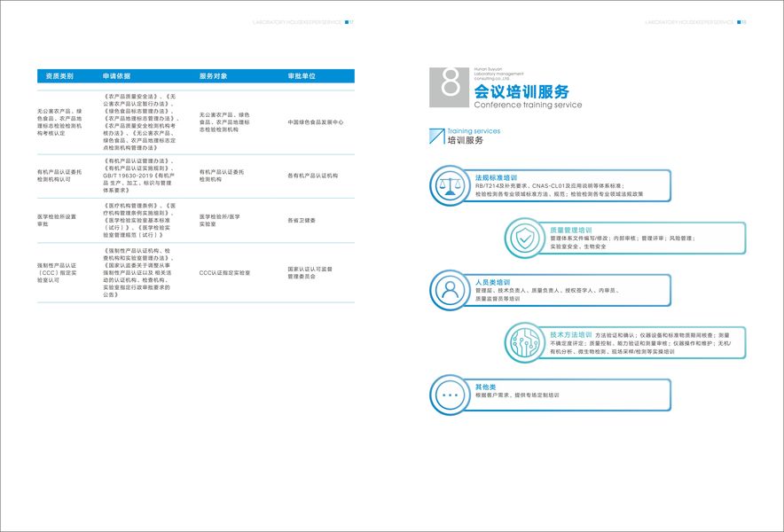Screen dimensions: 784x532
Task: Select the 资质类别 column header
Action: coord(60,76)
